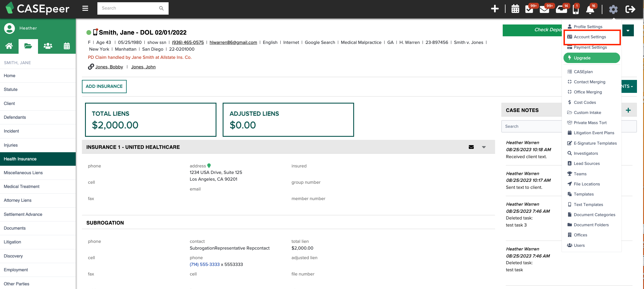
Task: Open Settlement Advance in sidebar
Action: click(x=38, y=214)
